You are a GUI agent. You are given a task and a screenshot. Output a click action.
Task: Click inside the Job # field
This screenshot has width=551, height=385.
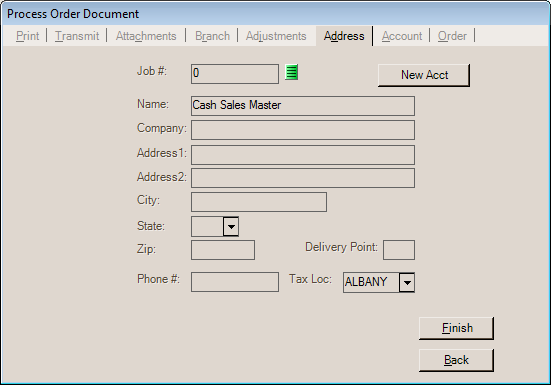point(235,74)
